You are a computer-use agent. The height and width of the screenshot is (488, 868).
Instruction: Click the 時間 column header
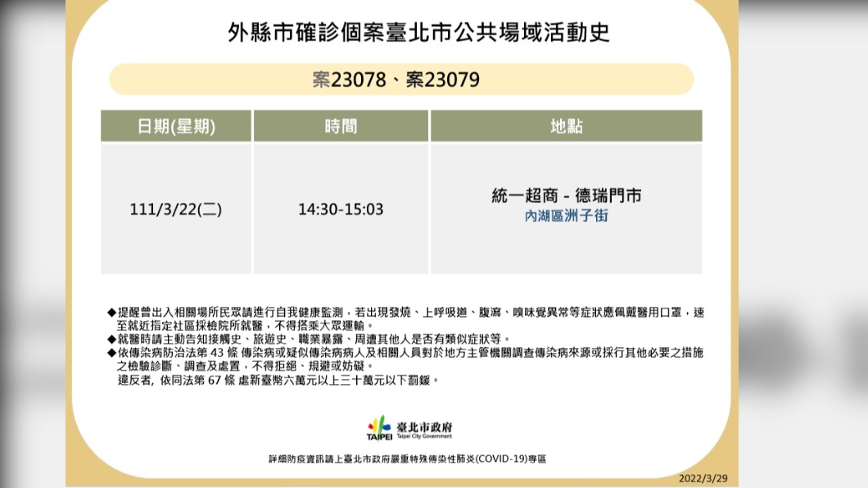(341, 126)
